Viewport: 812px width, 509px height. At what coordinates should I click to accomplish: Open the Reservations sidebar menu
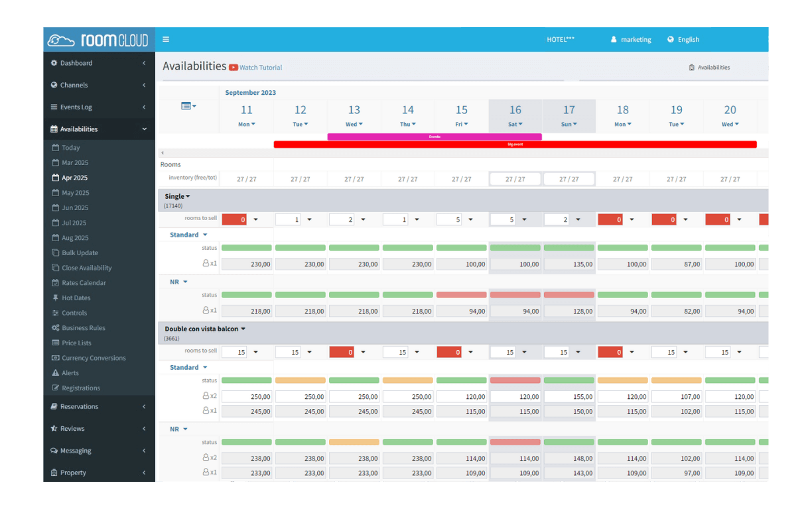tap(99, 407)
